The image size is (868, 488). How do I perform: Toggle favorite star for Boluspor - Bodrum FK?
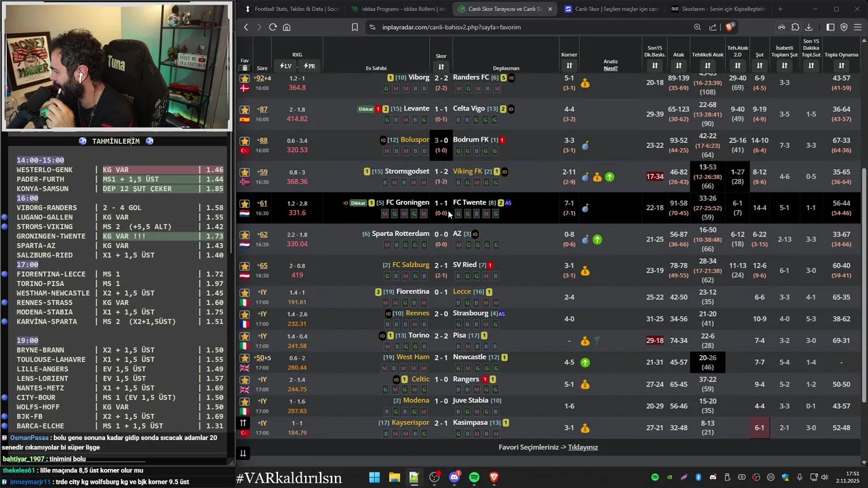coord(245,141)
